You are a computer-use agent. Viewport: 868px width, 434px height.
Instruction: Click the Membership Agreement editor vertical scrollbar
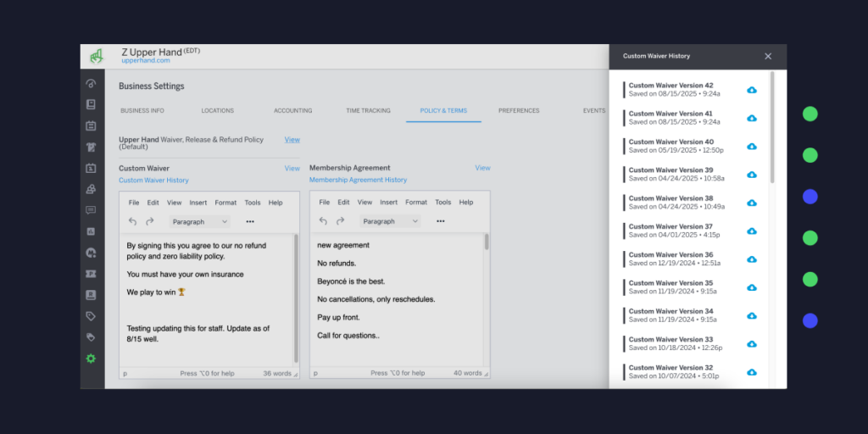(x=487, y=242)
